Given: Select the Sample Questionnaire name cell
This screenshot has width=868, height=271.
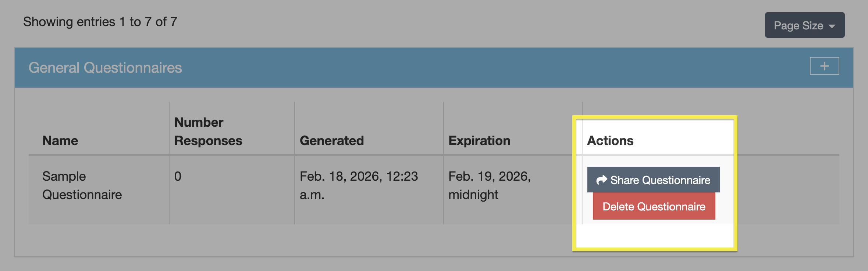Looking at the screenshot, I should [82, 185].
